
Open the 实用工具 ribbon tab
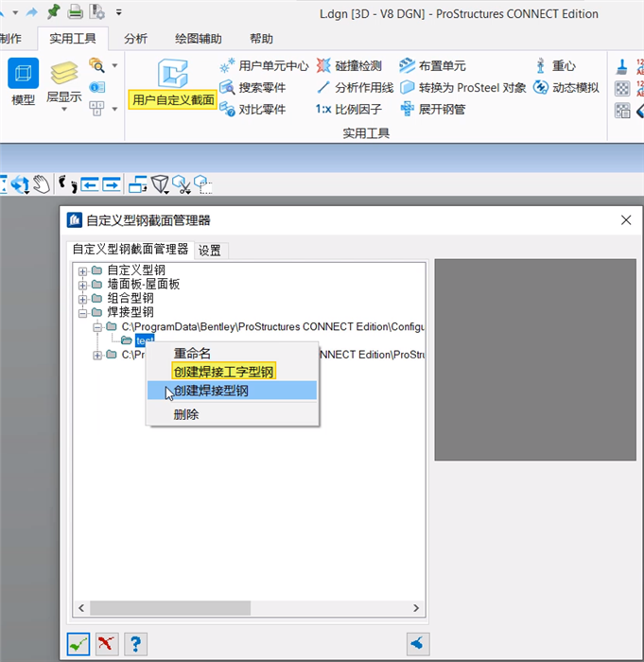click(x=73, y=39)
